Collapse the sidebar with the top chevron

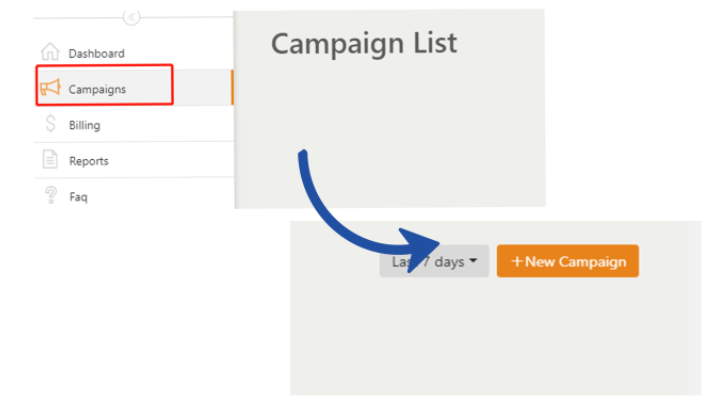click(x=131, y=17)
